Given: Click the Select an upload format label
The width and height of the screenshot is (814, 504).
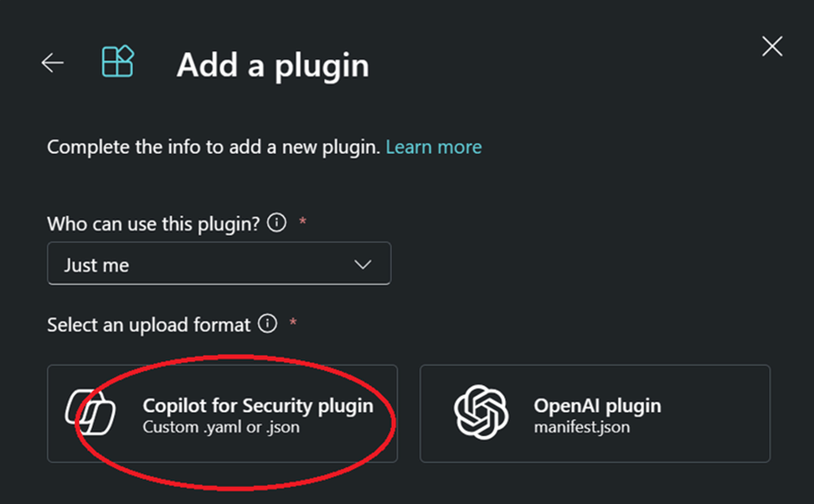Looking at the screenshot, I should pos(149,325).
